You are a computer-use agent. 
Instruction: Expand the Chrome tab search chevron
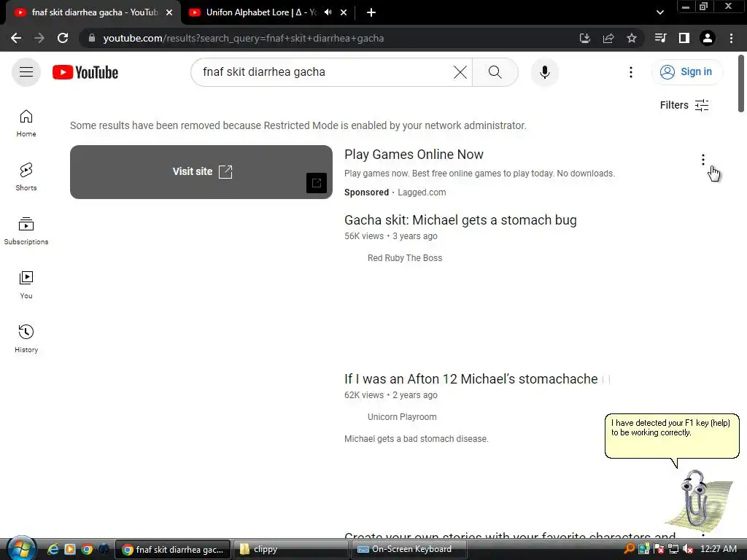click(x=659, y=12)
